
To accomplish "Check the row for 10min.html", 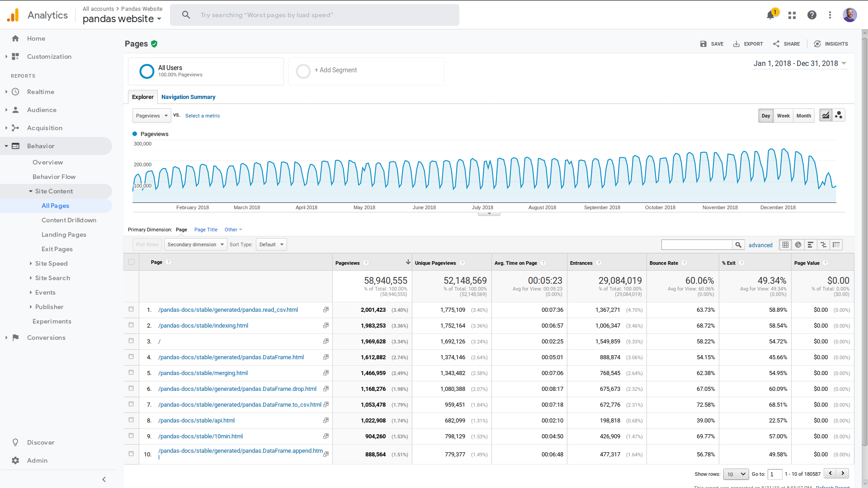I will (x=131, y=436).
